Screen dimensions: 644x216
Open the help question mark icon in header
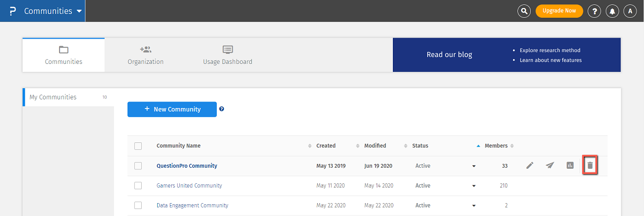(594, 11)
